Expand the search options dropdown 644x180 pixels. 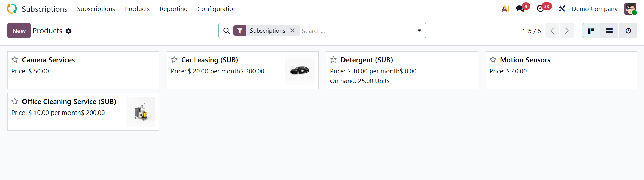419,31
